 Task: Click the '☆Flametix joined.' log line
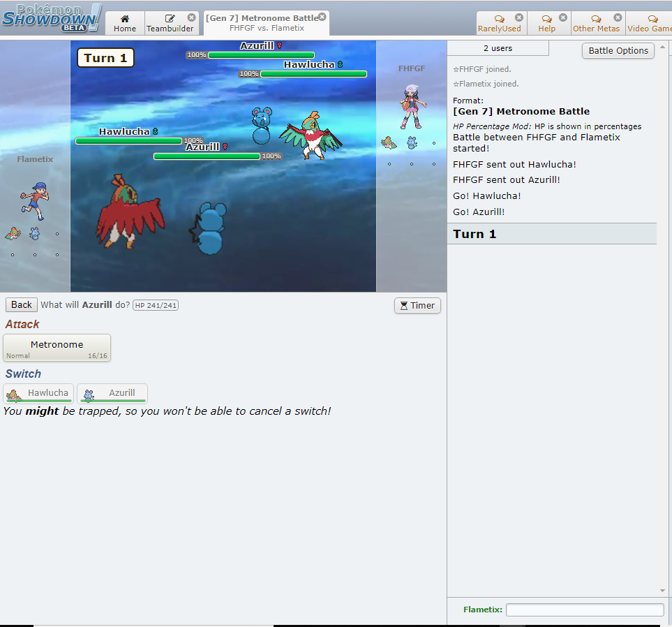tap(486, 84)
